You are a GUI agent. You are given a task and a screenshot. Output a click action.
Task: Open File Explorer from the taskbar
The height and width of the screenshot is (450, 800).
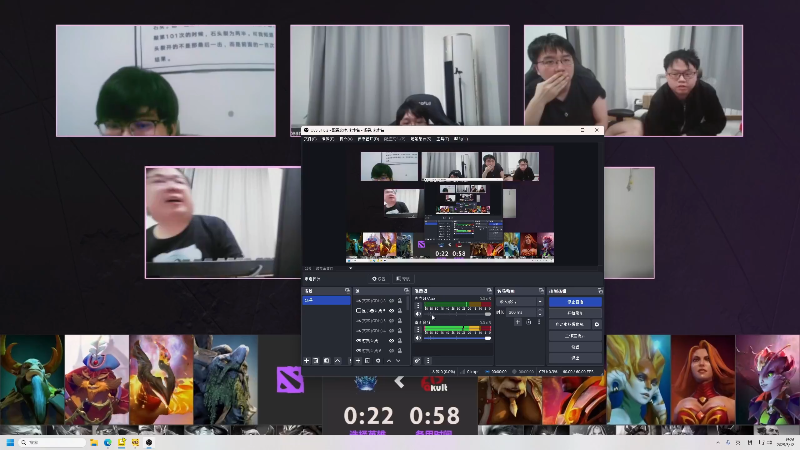point(93,442)
